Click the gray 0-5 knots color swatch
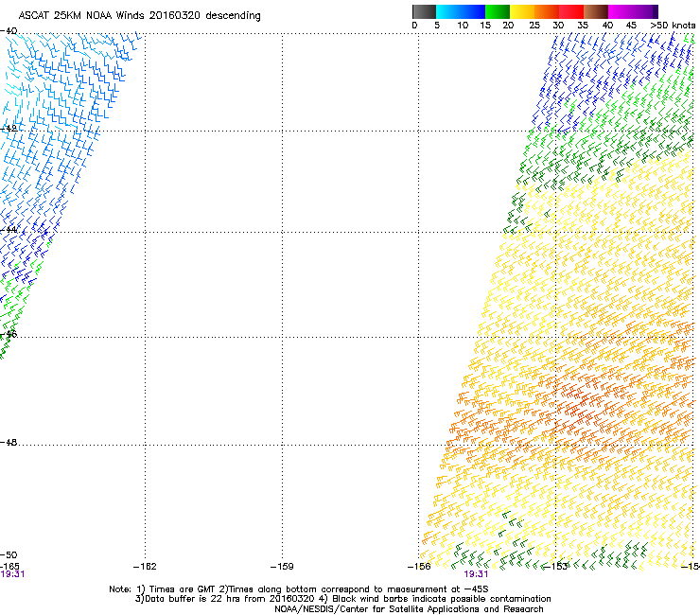The height and width of the screenshot is (615, 700). (424, 11)
